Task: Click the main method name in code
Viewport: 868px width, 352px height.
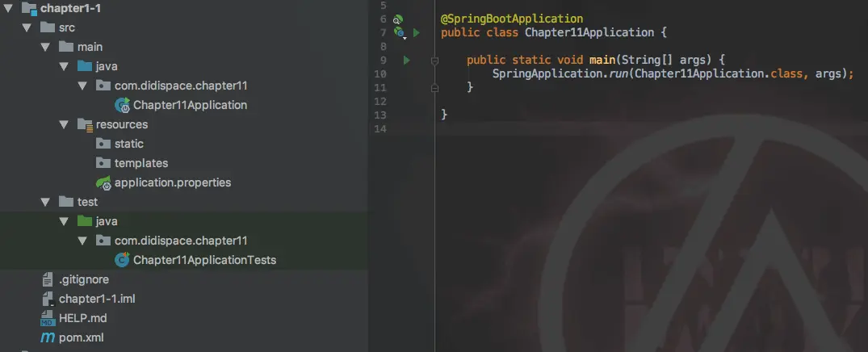Action: tap(602, 60)
